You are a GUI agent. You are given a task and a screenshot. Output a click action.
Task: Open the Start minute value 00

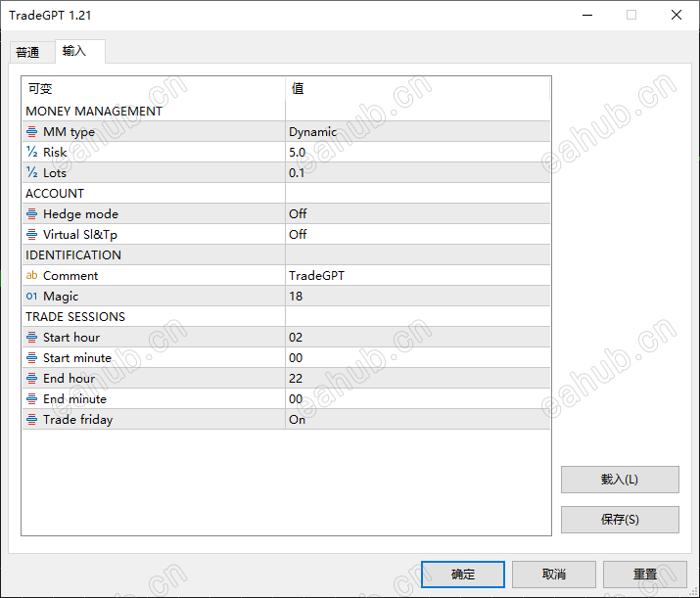417,357
